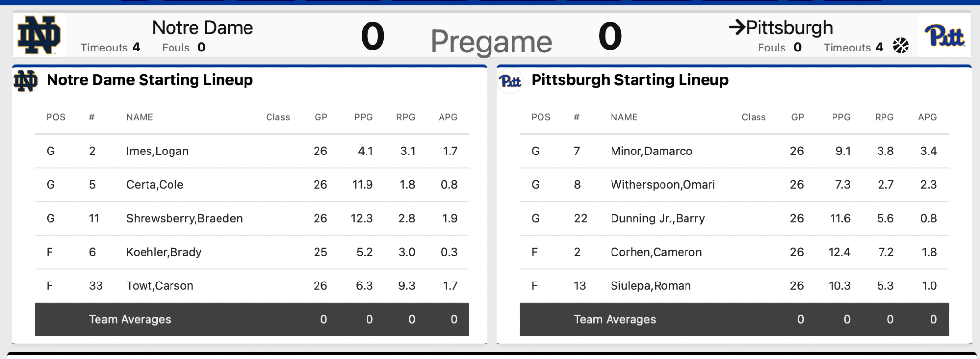Click the Notre Dame team name in header
The height and width of the screenshot is (359, 980).
pos(202,28)
